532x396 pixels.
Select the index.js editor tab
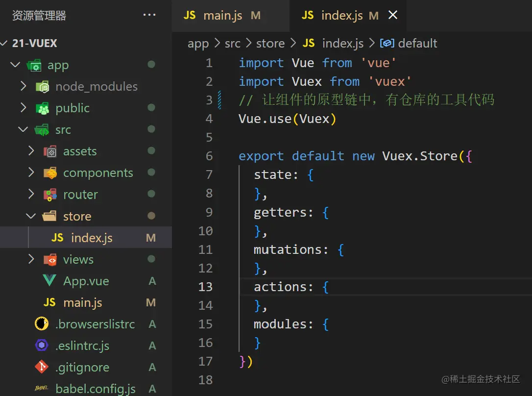[341, 16]
